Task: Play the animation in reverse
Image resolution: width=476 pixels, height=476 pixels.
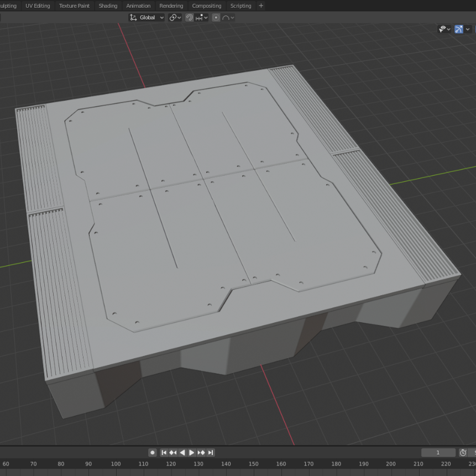Action: pos(182,452)
